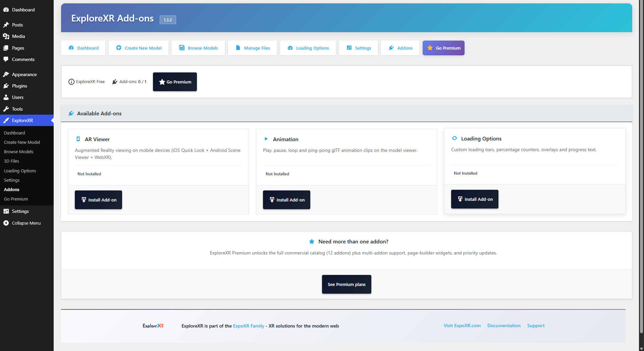Viewport: 644px width, 351px height.
Task: Install the AR Viewer add-on
Action: point(98,200)
